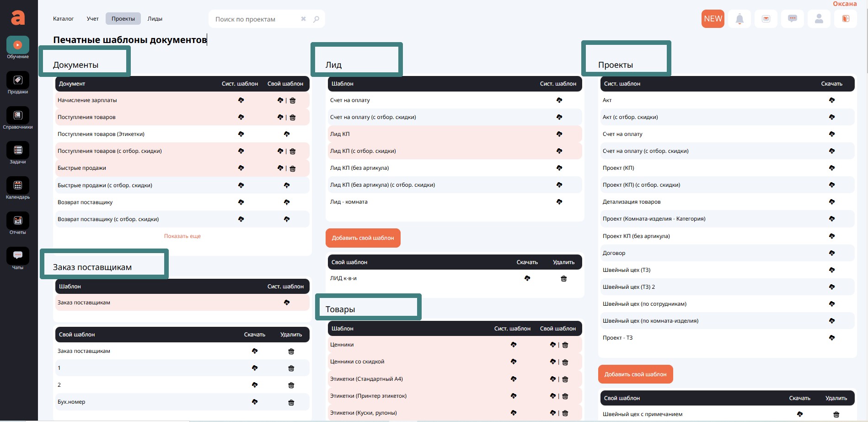Delete custom template for Ценники
Screen dimensions: 868x422
coord(565,345)
